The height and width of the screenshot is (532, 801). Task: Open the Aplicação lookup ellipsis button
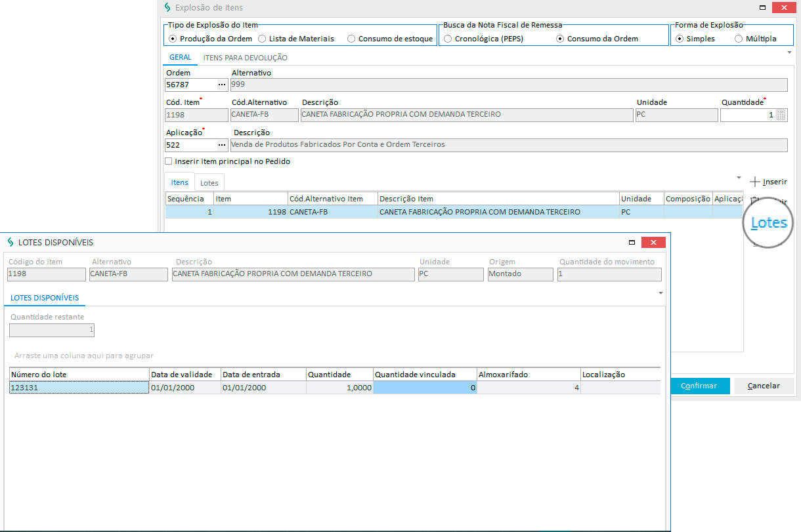[222, 145]
